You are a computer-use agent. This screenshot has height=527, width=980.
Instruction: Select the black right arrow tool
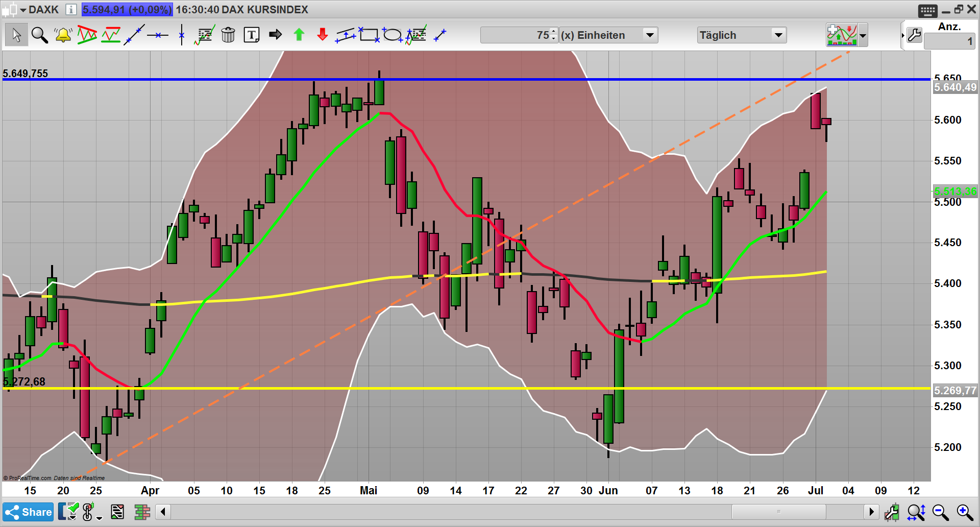[276, 35]
